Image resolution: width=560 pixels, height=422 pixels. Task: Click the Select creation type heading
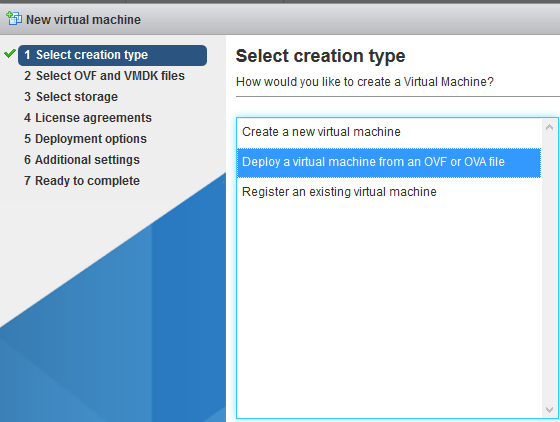(x=320, y=56)
